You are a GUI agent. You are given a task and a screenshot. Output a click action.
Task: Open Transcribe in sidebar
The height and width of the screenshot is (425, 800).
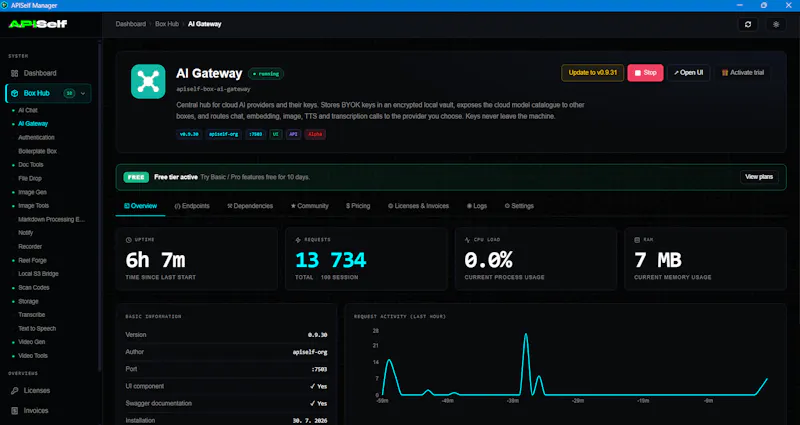click(x=32, y=315)
